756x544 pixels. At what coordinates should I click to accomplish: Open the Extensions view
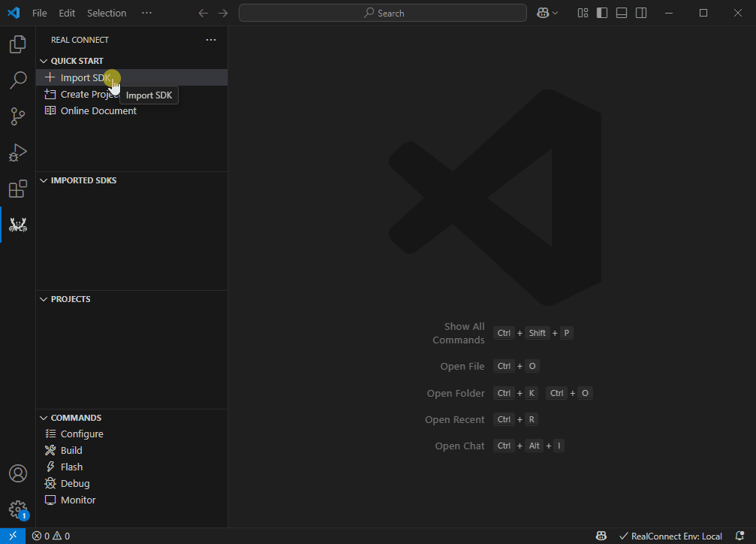pos(18,189)
